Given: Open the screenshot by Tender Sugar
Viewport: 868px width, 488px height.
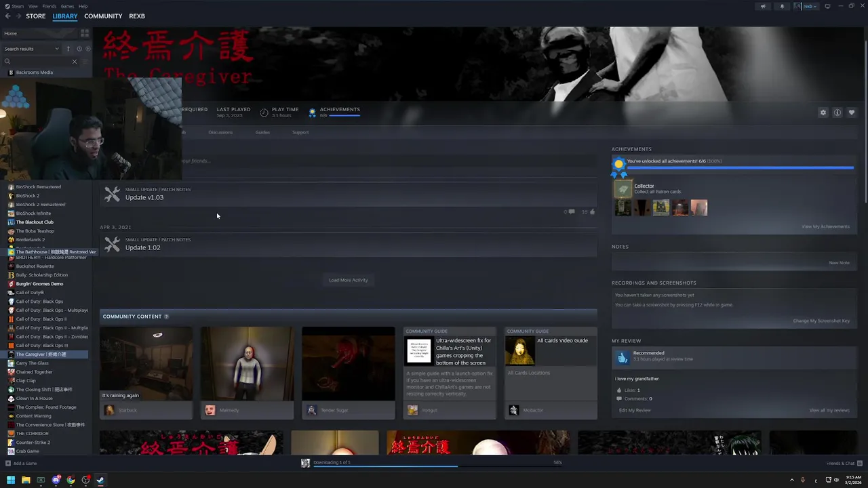Looking at the screenshot, I should click(x=348, y=364).
